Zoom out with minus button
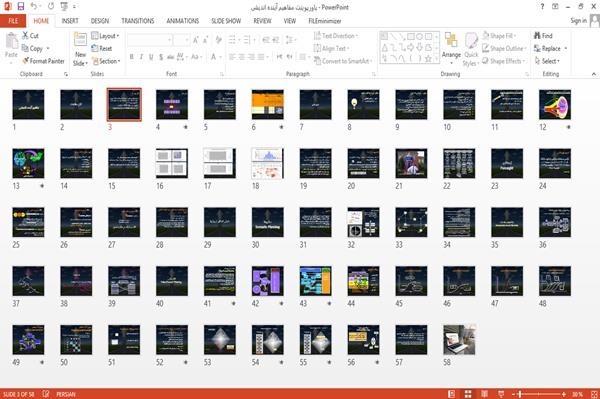The width and height of the screenshot is (600, 399). 514,394
